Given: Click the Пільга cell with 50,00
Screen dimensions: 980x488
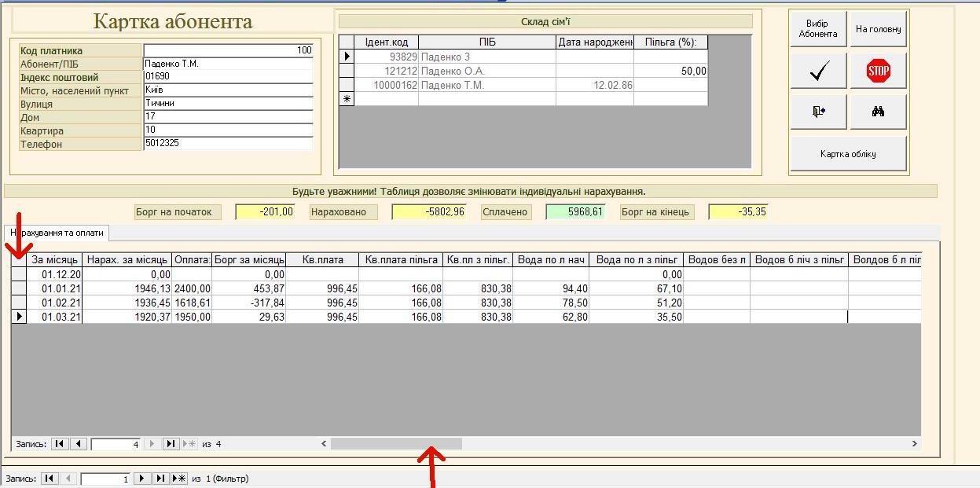Looking at the screenshot, I should tap(671, 71).
